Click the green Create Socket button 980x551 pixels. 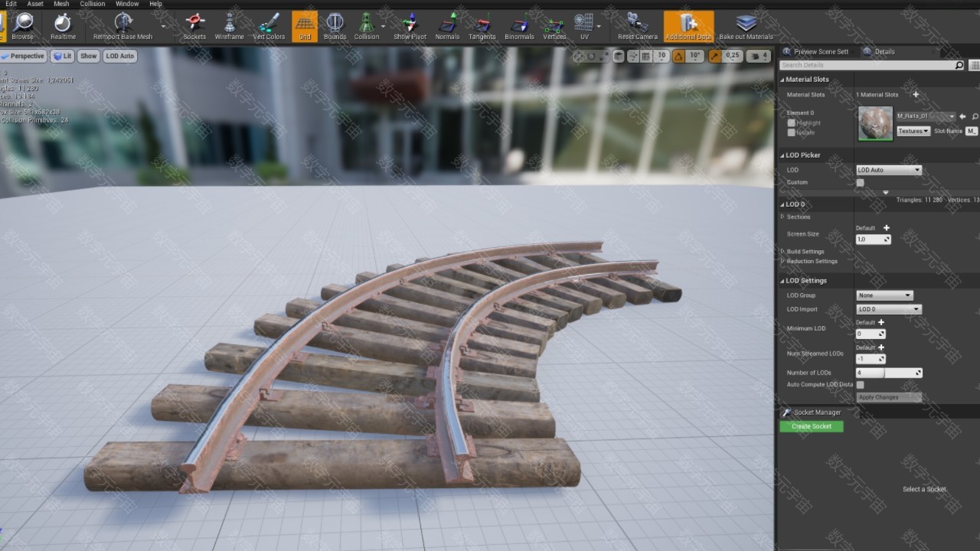(x=812, y=426)
